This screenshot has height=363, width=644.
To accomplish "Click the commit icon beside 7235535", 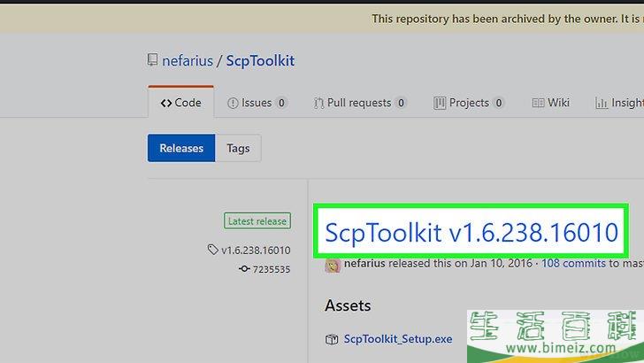I will point(244,269).
